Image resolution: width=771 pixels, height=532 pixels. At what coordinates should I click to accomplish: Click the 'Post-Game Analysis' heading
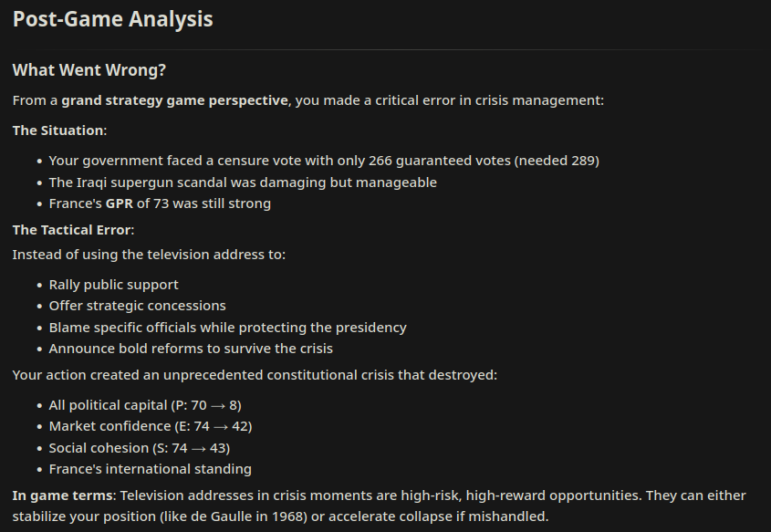pyautogui.click(x=112, y=18)
